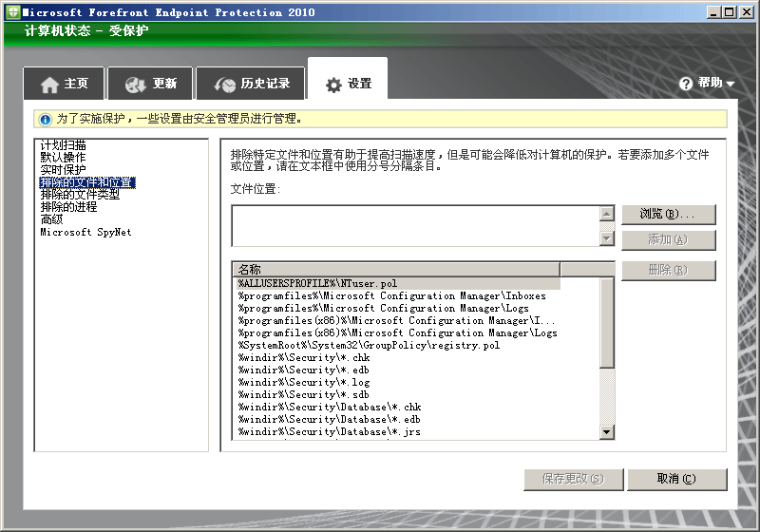Open the 历史记录 tab
Screen dimensions: 760x532
tap(250, 84)
